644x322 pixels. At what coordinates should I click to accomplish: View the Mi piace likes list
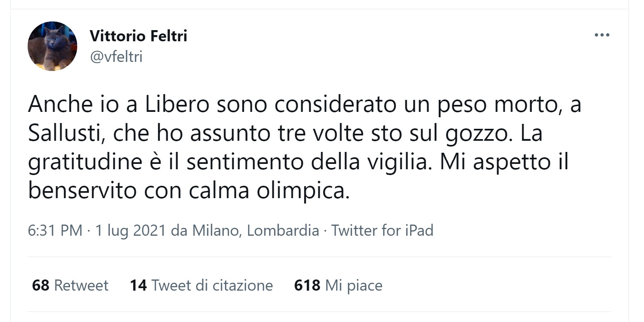coord(354,285)
